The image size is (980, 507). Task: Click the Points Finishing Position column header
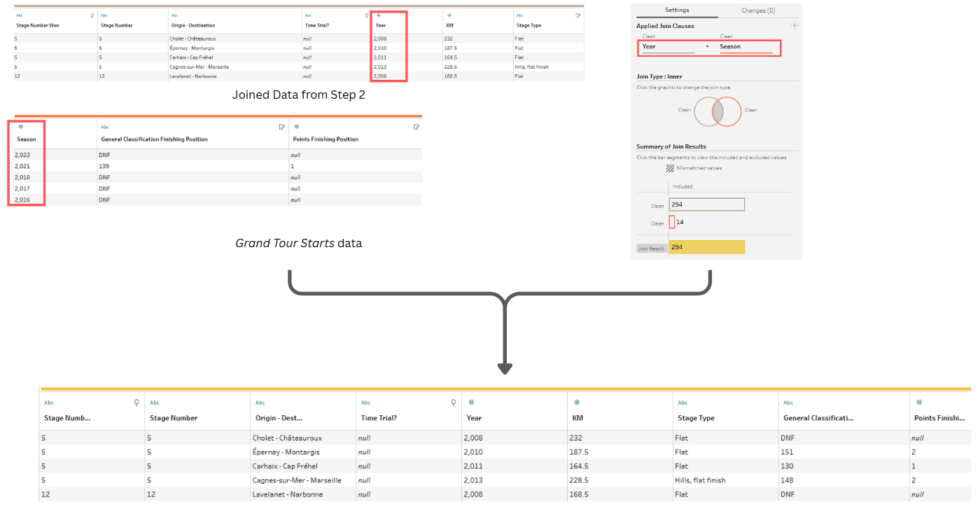click(324, 139)
